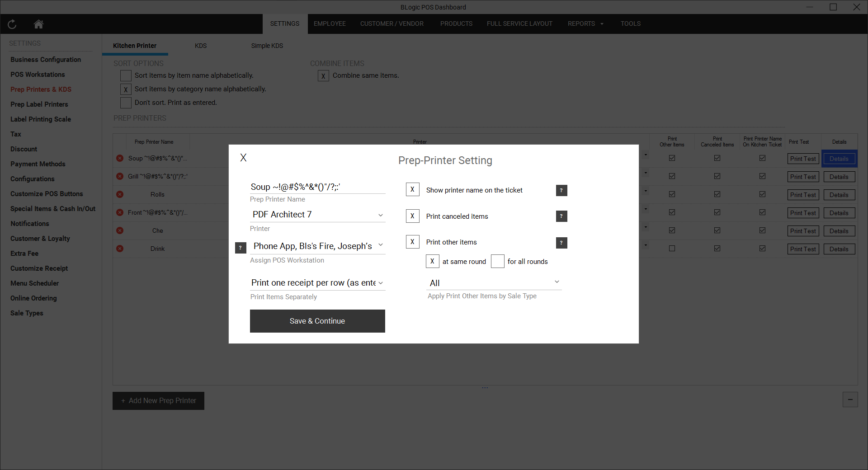Delete the Rolls prep printer row
868x470 pixels.
point(120,194)
